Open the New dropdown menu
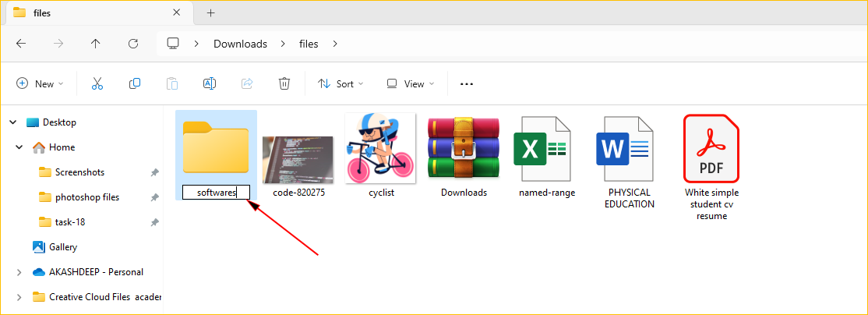The width and height of the screenshot is (868, 315). point(40,83)
